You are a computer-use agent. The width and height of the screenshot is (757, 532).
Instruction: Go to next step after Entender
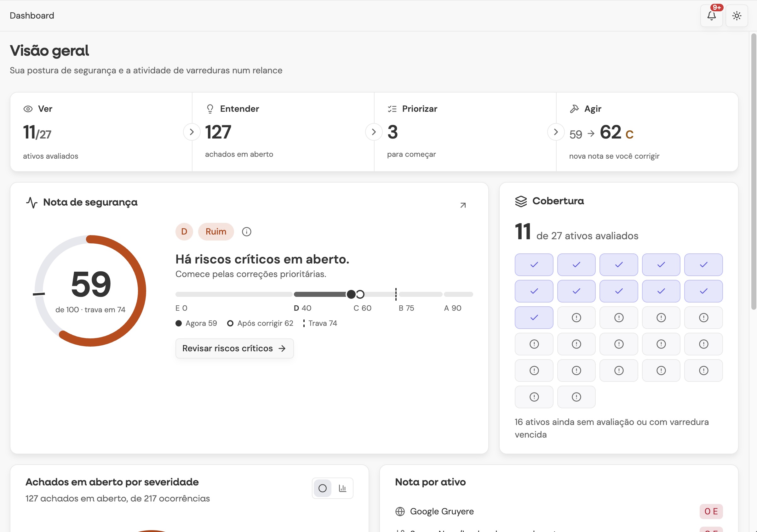374,132
